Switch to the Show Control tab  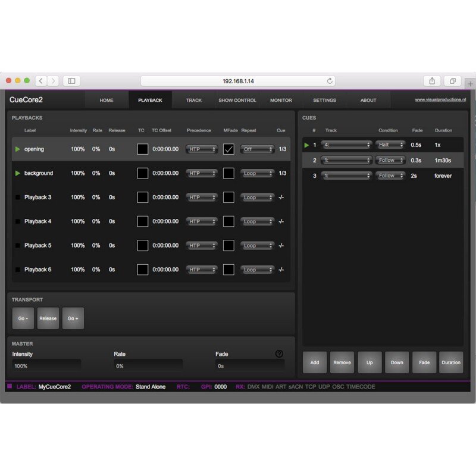tap(237, 100)
